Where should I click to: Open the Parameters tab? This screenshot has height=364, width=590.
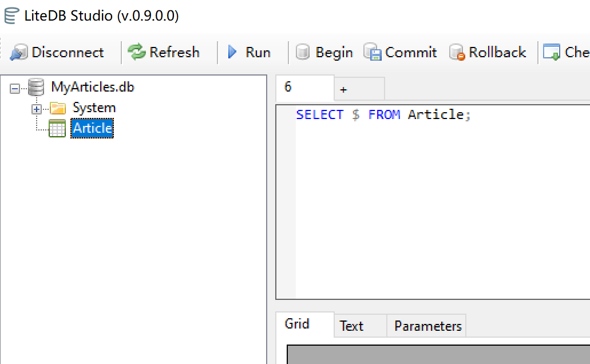click(x=426, y=326)
